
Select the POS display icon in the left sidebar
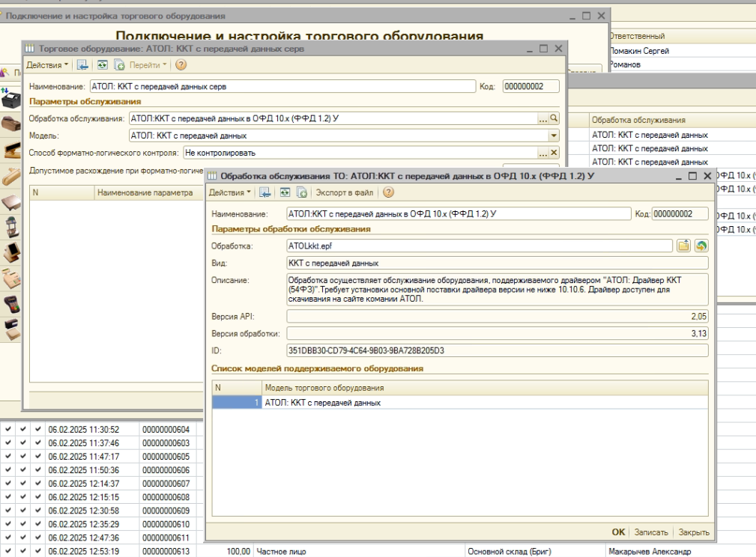click(10, 252)
